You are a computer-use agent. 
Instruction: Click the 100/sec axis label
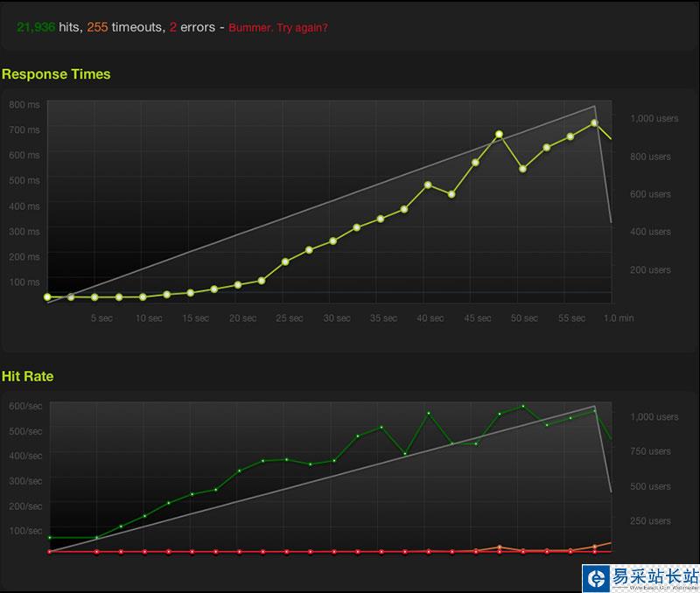click(25, 531)
